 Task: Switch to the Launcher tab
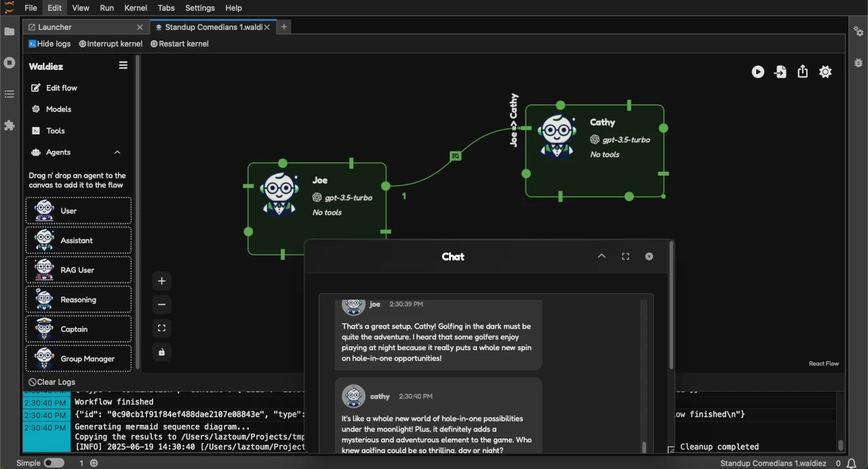(x=54, y=27)
